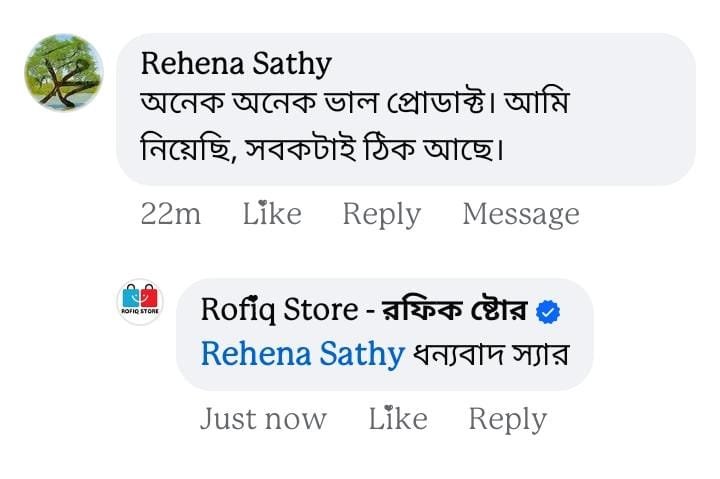This screenshot has height=479, width=720.
Task: Click the heart on the first Like
Action: (262, 203)
